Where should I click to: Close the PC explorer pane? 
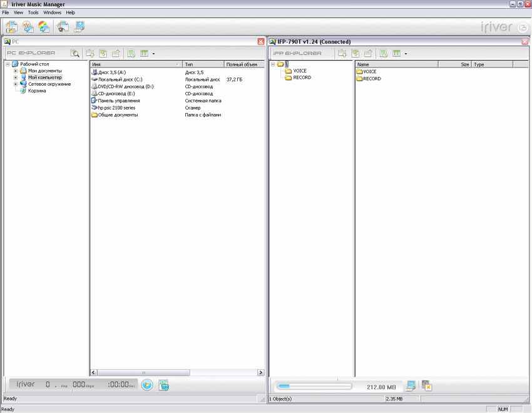(260, 42)
